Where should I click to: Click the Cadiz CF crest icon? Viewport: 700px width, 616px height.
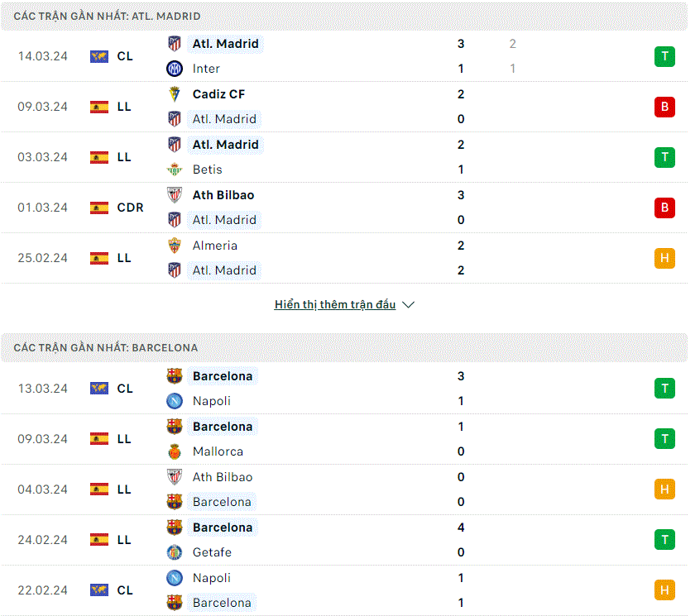[174, 94]
